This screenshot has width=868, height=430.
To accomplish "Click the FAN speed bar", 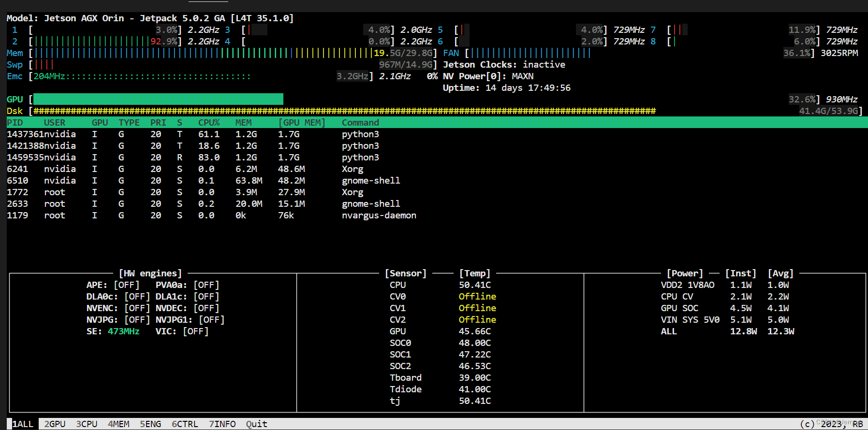I will click(x=530, y=53).
